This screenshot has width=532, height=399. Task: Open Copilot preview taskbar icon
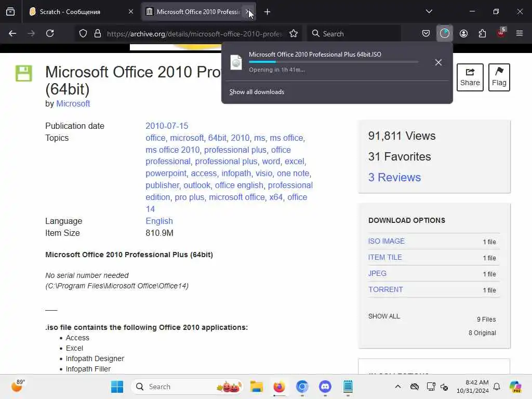tap(515, 387)
